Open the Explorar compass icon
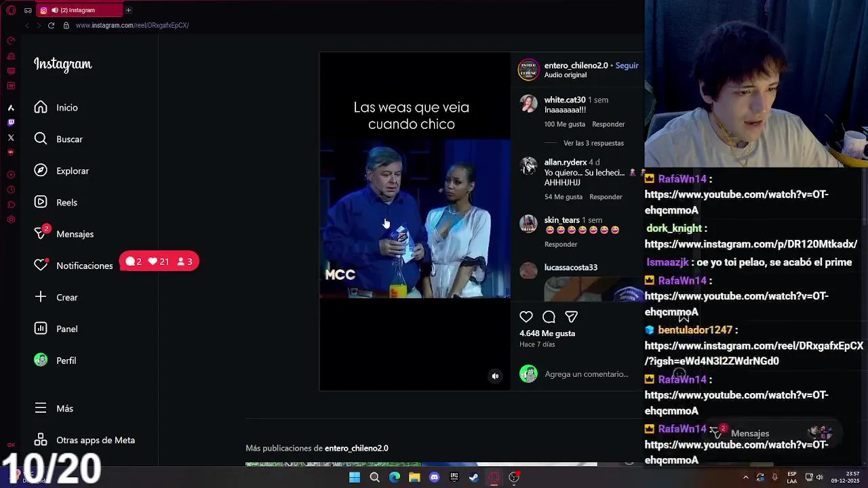The width and height of the screenshot is (868, 488). pos(41,170)
